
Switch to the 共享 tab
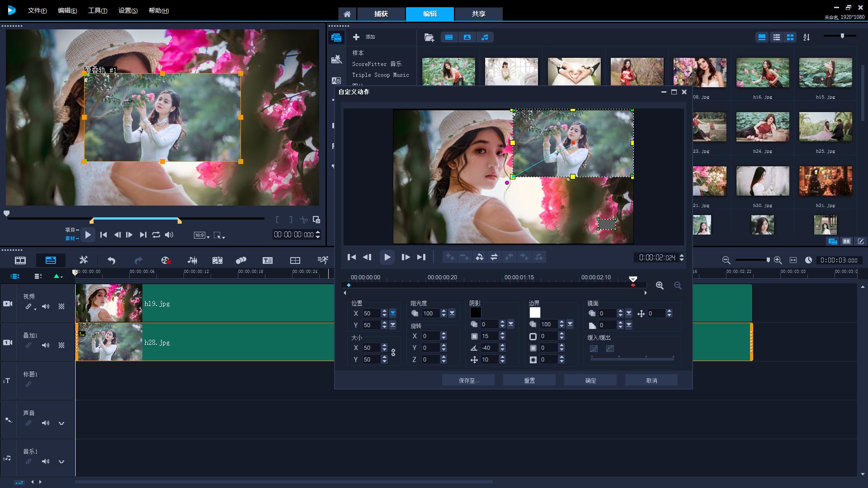[478, 14]
